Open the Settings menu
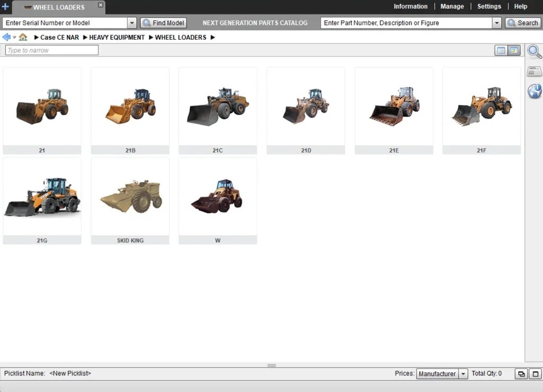The height and width of the screenshot is (392, 543). pos(489,6)
